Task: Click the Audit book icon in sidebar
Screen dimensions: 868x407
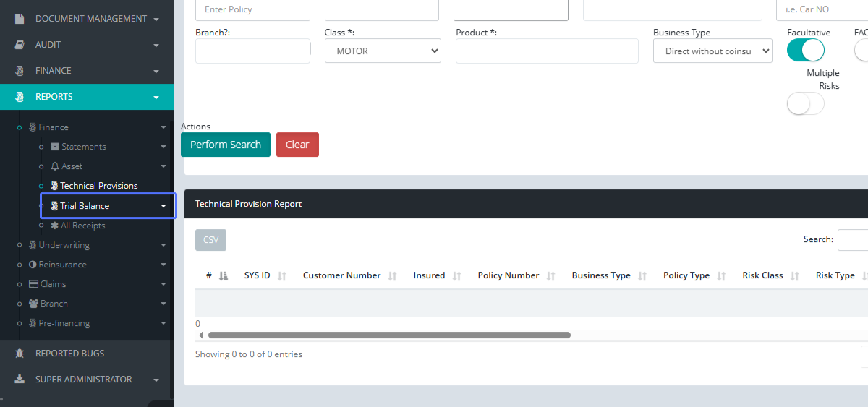Action: pyautogui.click(x=20, y=45)
